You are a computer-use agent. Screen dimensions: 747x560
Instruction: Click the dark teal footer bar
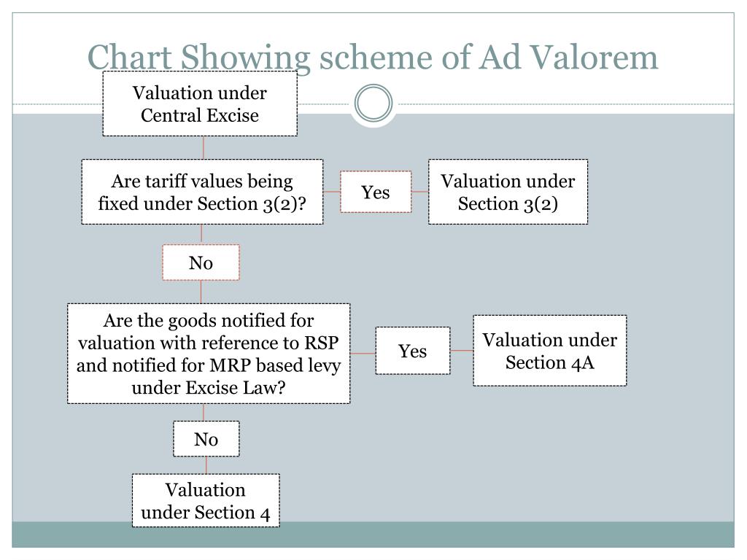coord(373,534)
